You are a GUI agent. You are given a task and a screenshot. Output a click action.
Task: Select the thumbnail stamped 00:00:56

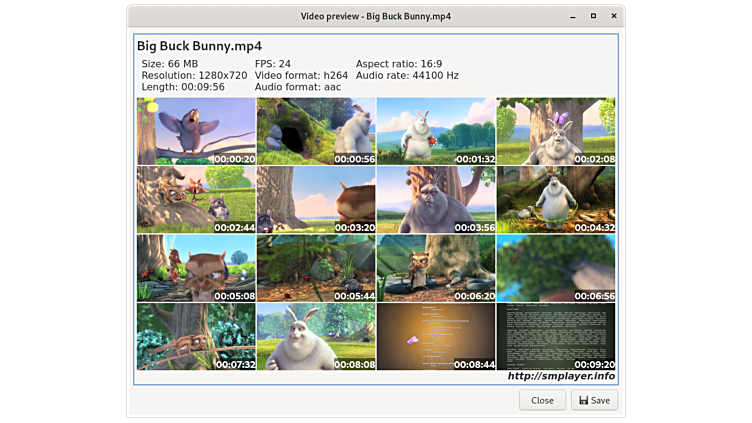pos(316,131)
